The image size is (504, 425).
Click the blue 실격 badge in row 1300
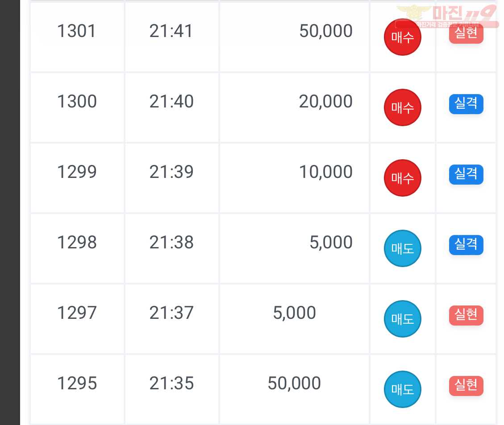click(466, 104)
